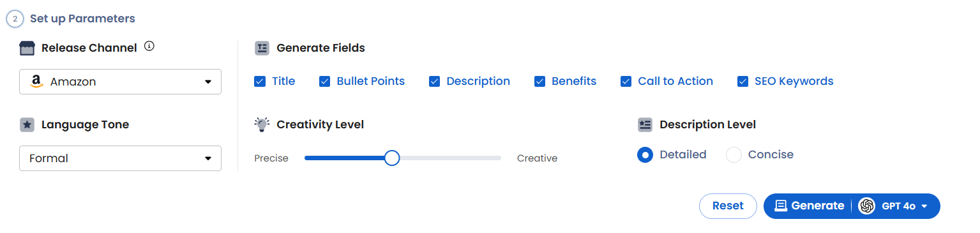Click the Creativity Level slider handle

pyautogui.click(x=392, y=158)
